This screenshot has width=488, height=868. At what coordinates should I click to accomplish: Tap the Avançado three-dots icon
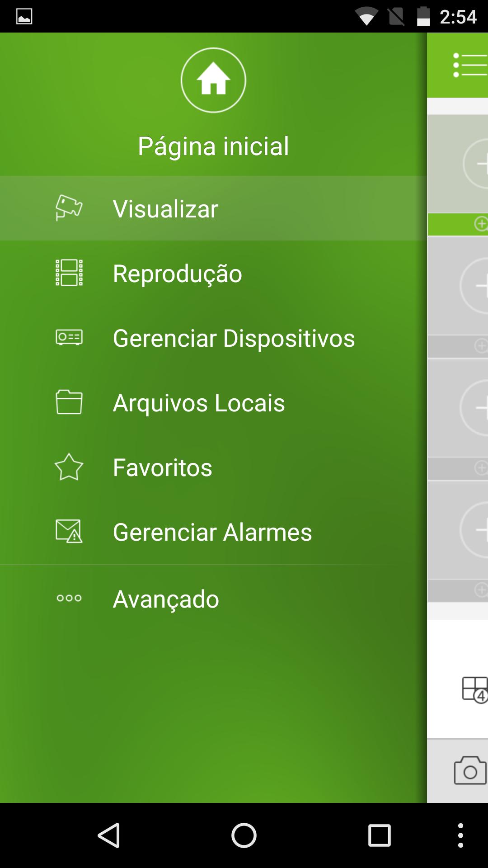pyautogui.click(x=69, y=598)
